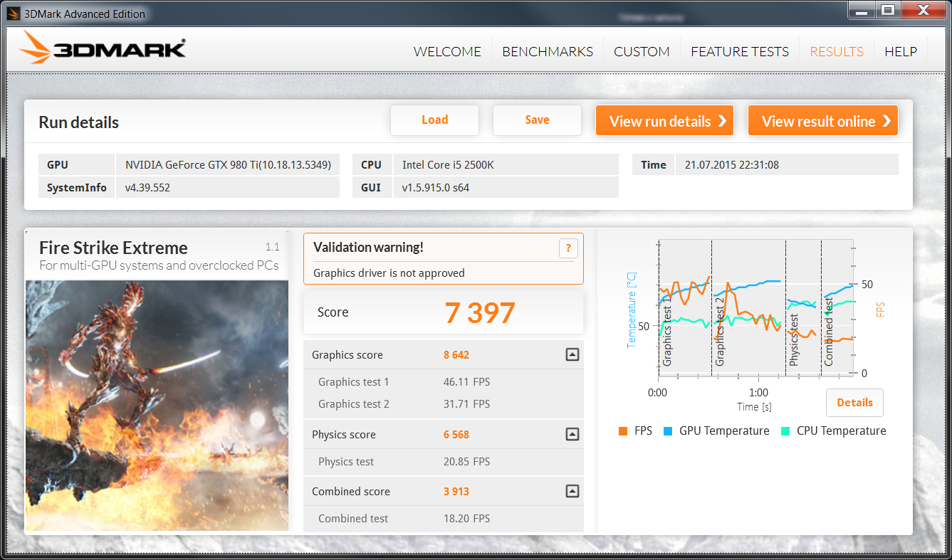Minimize the 3DMark window
The image size is (952, 560).
point(862,10)
